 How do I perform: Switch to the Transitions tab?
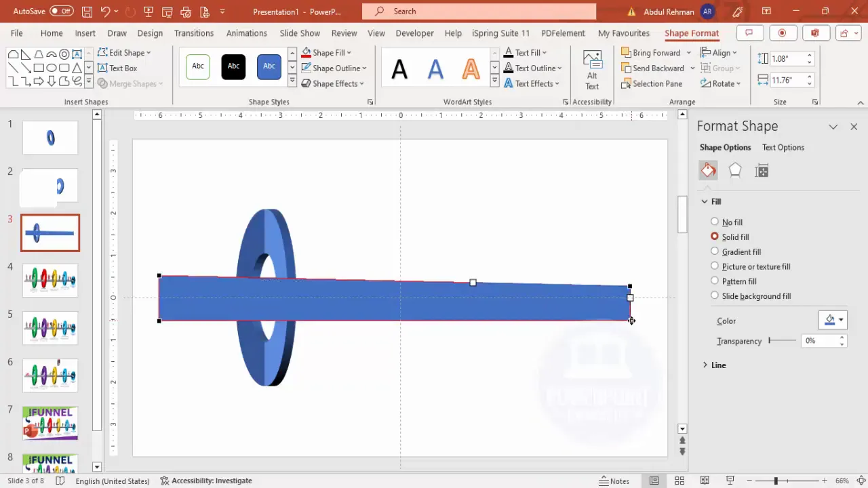(x=194, y=33)
